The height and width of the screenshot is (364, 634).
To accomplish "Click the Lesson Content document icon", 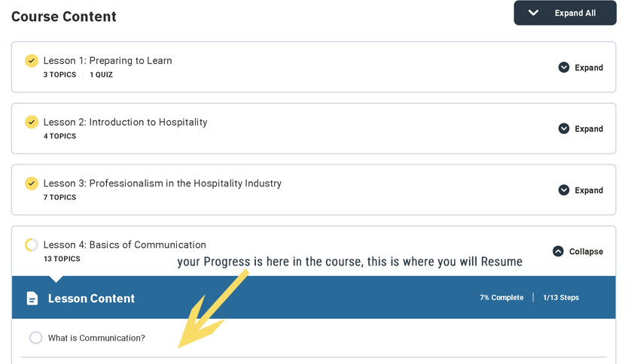I will pyautogui.click(x=32, y=298).
